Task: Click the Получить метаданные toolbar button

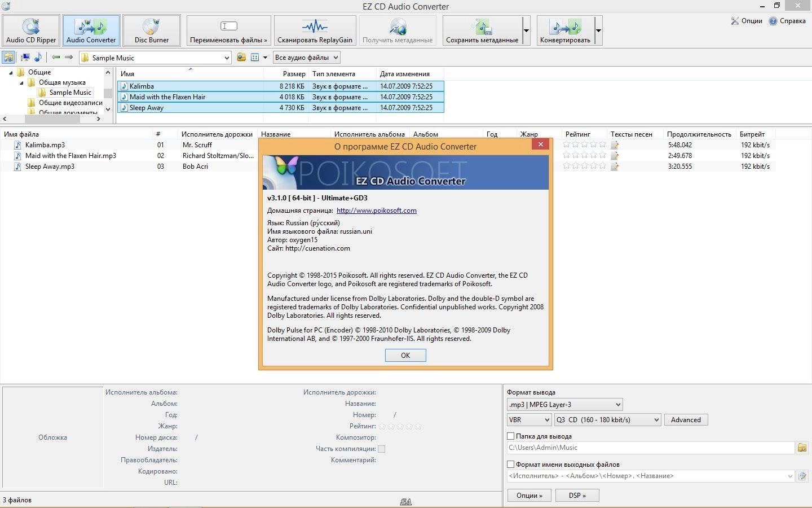Action: pyautogui.click(x=398, y=30)
